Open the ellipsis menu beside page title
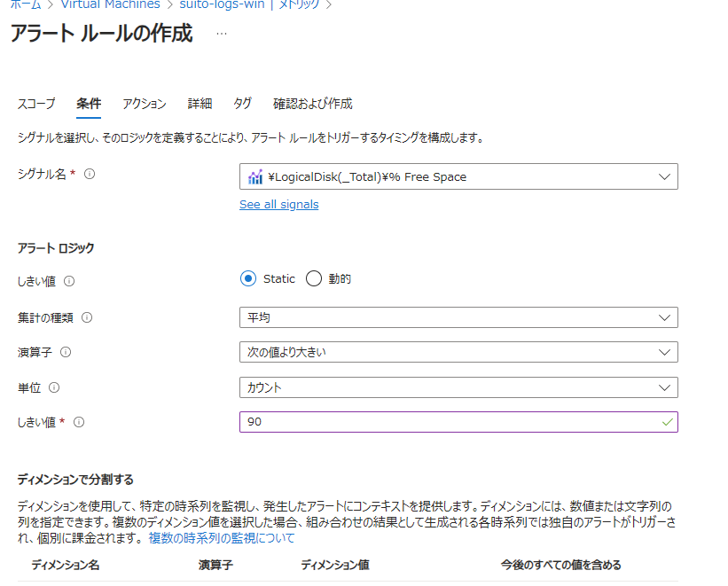Image resolution: width=728 pixels, height=586 pixels. click(221, 34)
